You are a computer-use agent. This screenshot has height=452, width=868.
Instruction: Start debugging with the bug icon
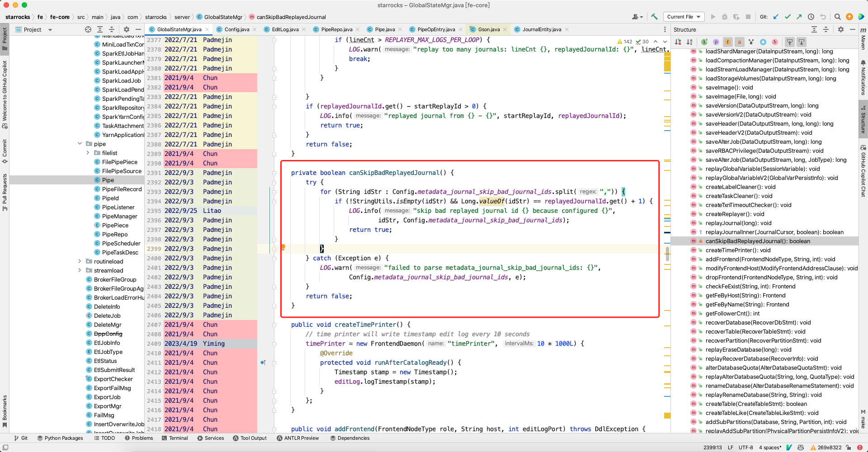click(x=725, y=17)
